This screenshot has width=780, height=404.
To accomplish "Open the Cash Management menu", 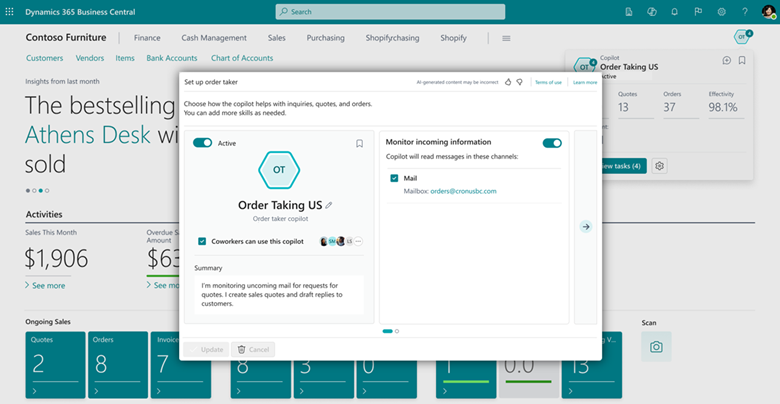I will (x=214, y=38).
